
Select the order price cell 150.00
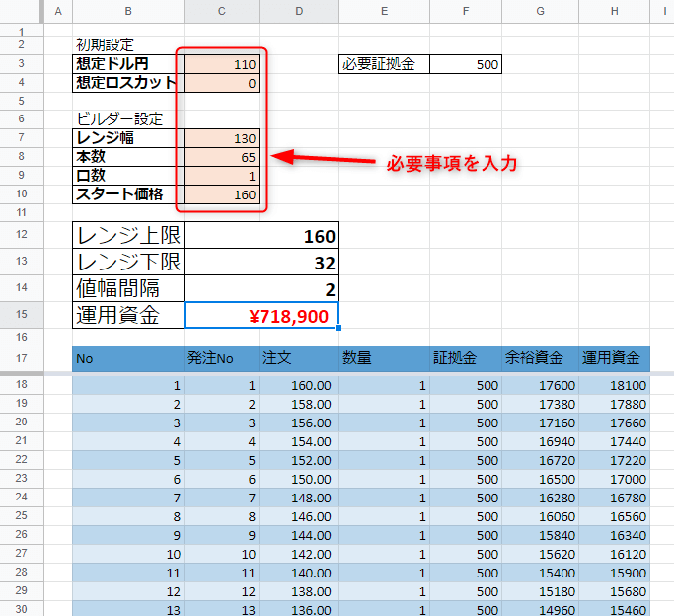point(299,480)
